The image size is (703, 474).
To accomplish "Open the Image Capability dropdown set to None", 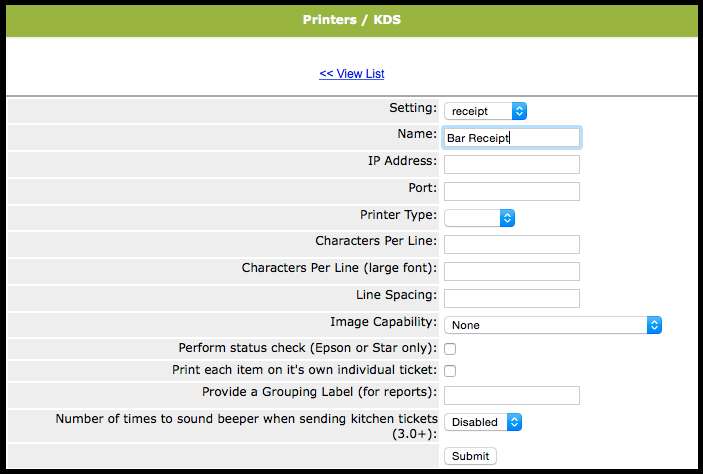I will click(x=553, y=325).
